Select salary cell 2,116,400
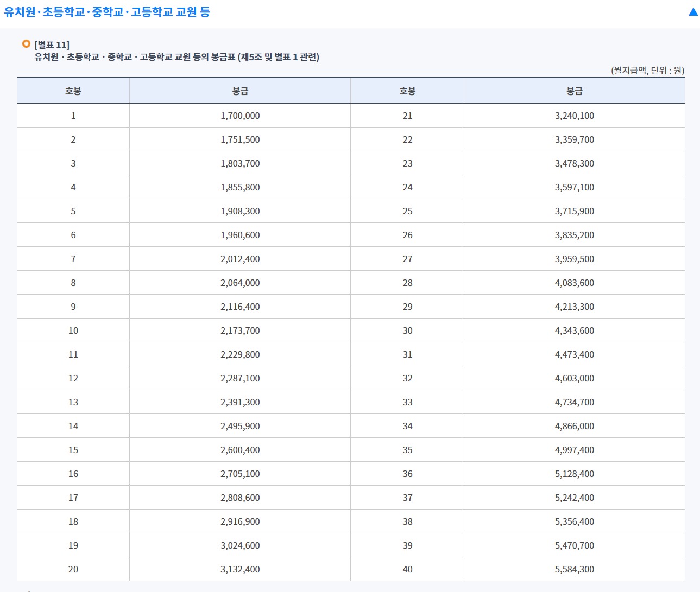The height and width of the screenshot is (592, 700). coord(240,307)
